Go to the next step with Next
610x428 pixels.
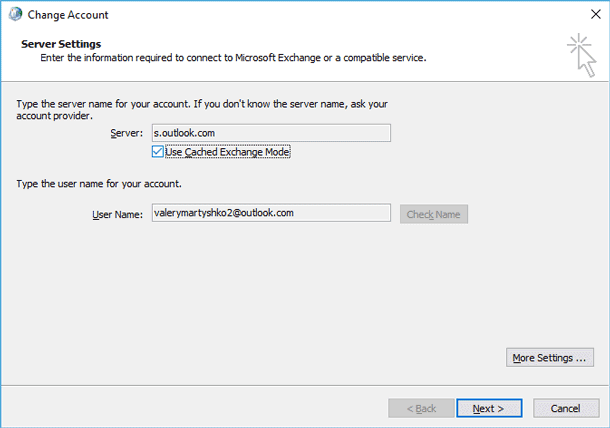pos(489,409)
